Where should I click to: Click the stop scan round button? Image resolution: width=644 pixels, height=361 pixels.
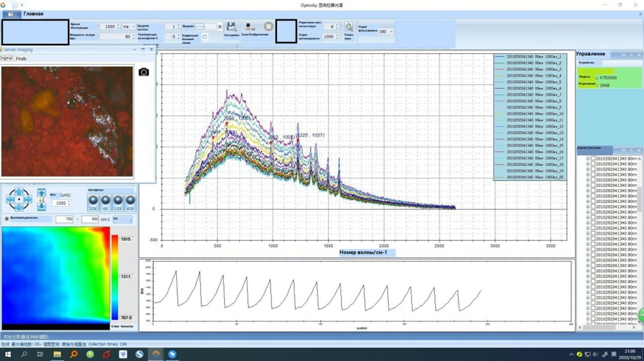coord(268,26)
